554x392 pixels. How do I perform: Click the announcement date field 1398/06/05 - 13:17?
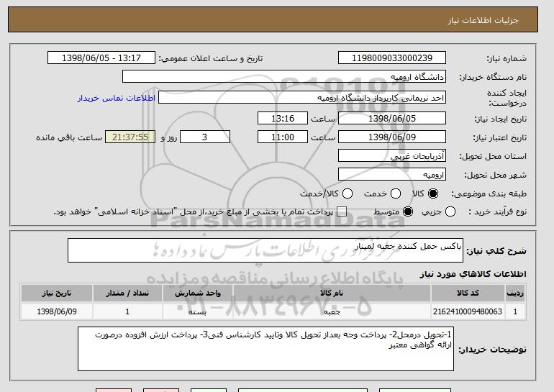(101, 58)
